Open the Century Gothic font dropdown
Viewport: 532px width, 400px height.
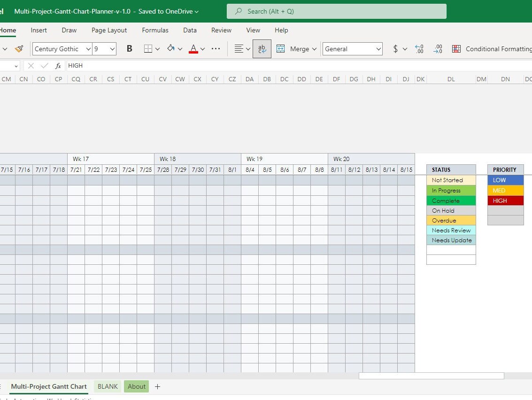tap(61, 48)
